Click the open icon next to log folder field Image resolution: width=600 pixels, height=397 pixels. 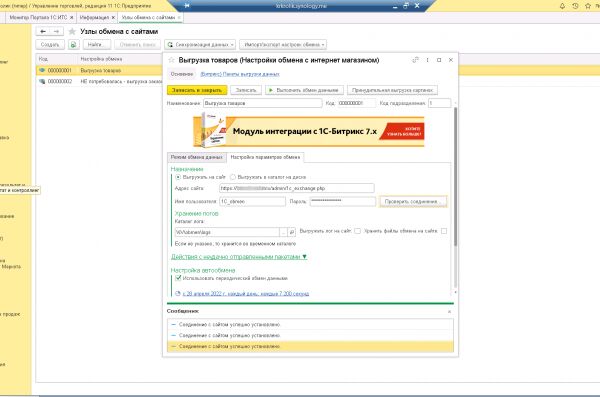[292, 232]
